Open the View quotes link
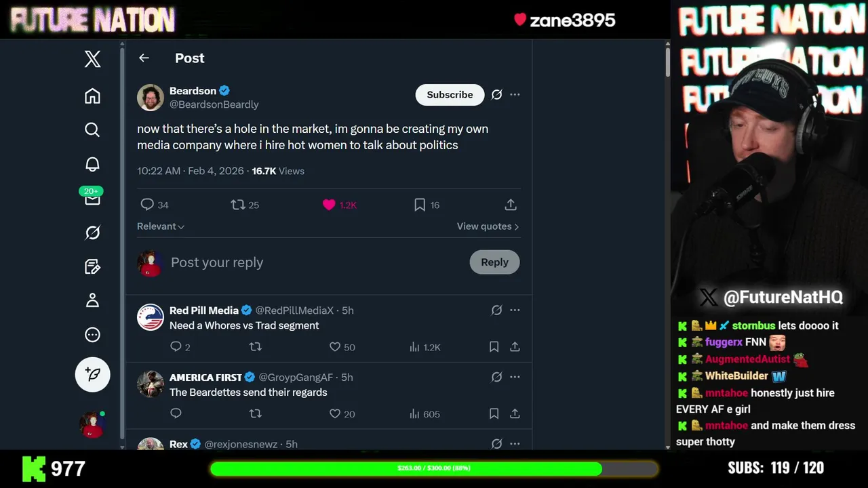 point(488,226)
